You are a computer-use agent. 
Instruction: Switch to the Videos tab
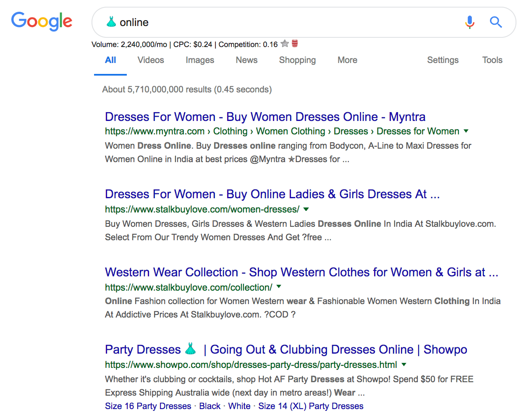point(151,60)
